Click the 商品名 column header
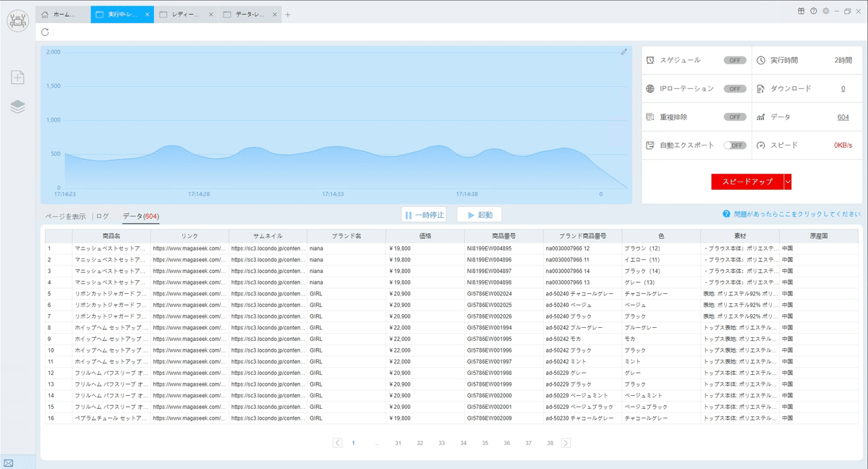Viewport: 868px width, 469px height. pos(111,236)
